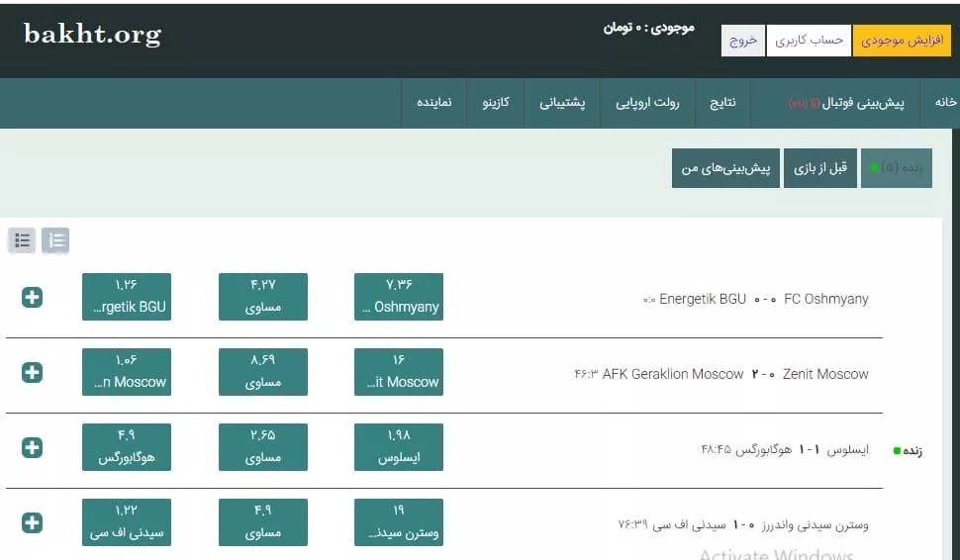Click the numbered list view icon

pyautogui.click(x=55, y=240)
